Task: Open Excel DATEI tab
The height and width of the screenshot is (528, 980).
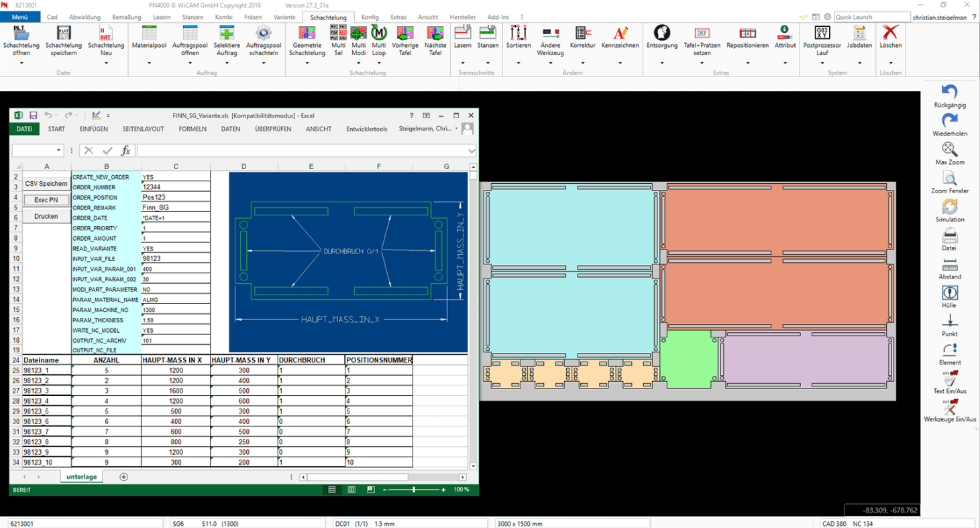Action: pos(24,129)
